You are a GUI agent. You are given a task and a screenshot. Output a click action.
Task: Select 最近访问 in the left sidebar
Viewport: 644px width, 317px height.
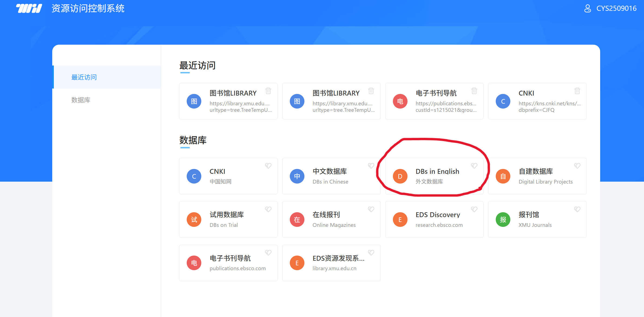tap(84, 77)
